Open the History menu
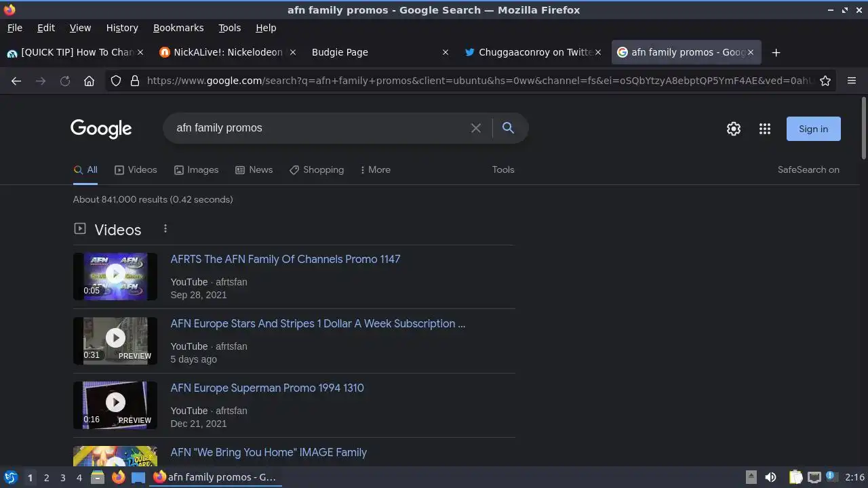Image resolution: width=868 pixels, height=488 pixels. tap(122, 28)
